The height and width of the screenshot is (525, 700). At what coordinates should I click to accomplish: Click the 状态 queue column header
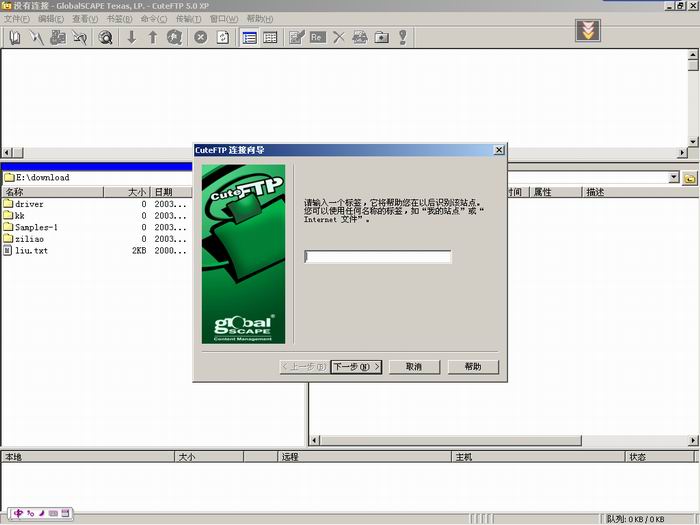(x=660, y=457)
